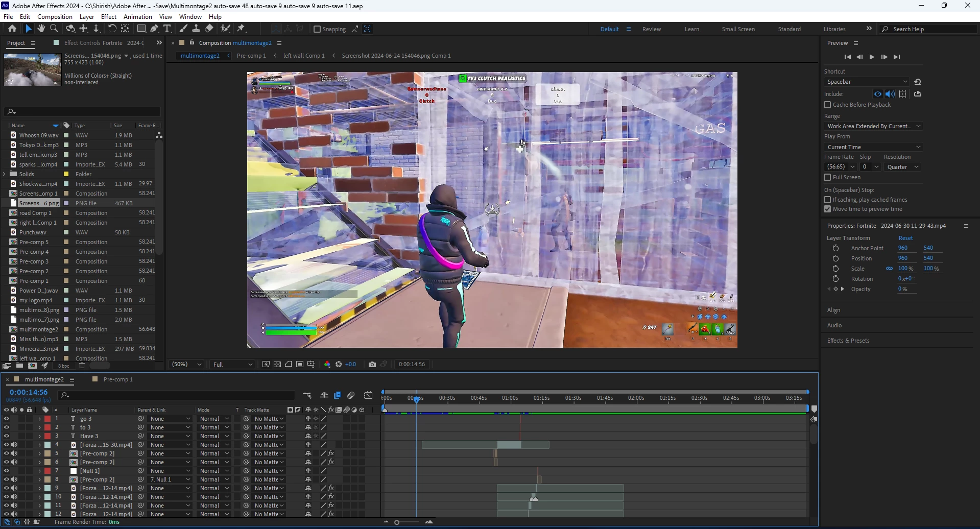This screenshot has height=529, width=980.
Task: Switch to the Pre-comp 1 timeline tab
Action: [x=118, y=379]
